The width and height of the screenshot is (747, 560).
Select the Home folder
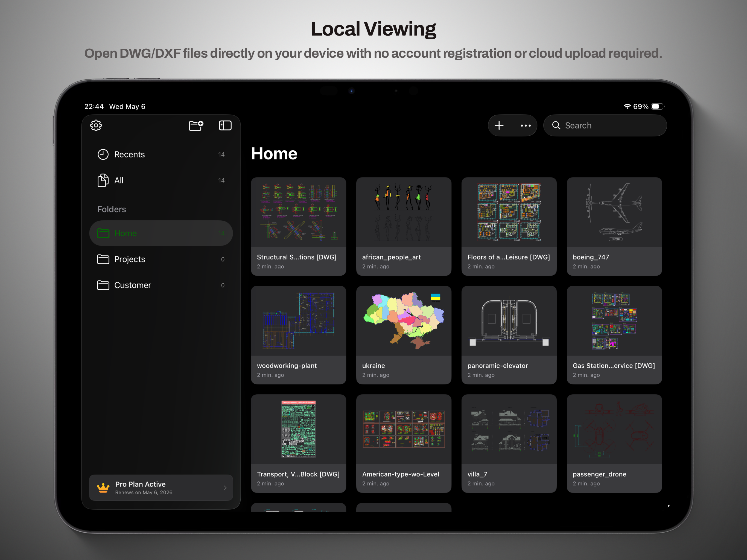pyautogui.click(x=161, y=233)
